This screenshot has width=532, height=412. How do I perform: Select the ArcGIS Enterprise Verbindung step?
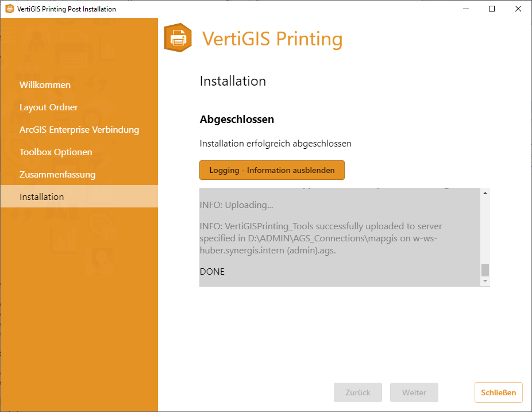click(79, 129)
